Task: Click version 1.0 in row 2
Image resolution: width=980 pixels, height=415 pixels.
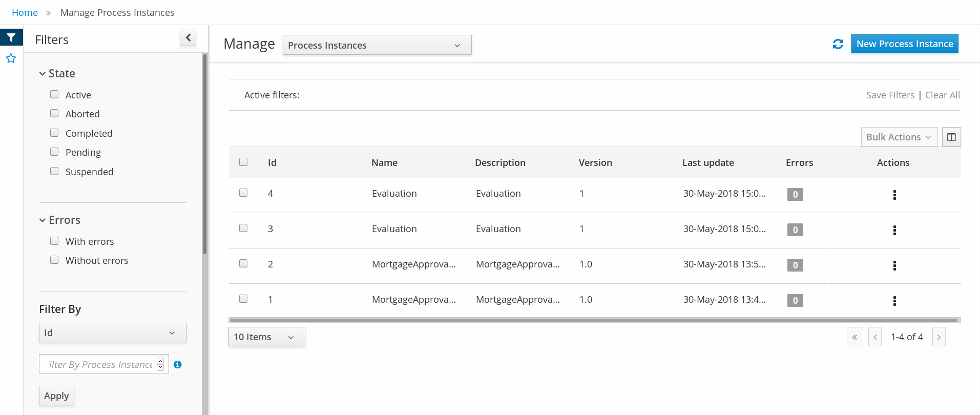Action: pyautogui.click(x=586, y=264)
